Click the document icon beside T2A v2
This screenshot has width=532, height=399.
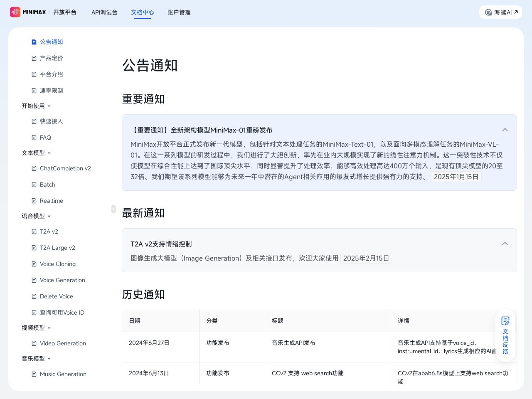pyautogui.click(x=34, y=232)
